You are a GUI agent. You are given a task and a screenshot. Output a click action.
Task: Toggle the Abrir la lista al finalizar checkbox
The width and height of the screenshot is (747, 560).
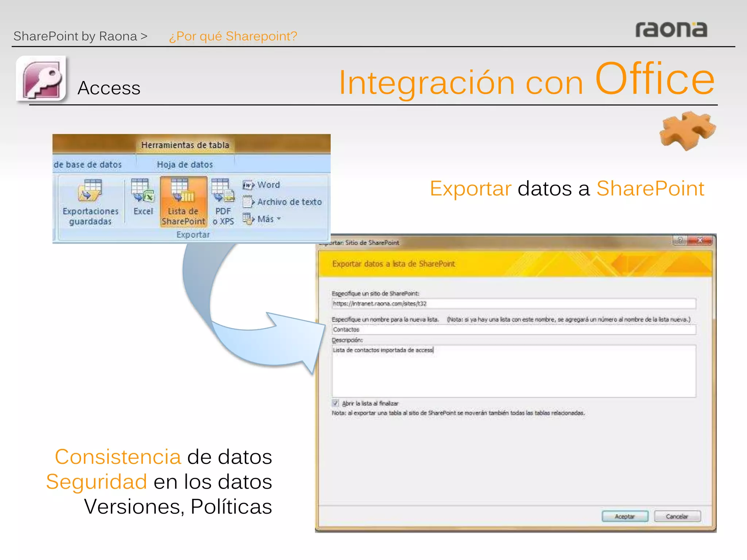coord(336,403)
